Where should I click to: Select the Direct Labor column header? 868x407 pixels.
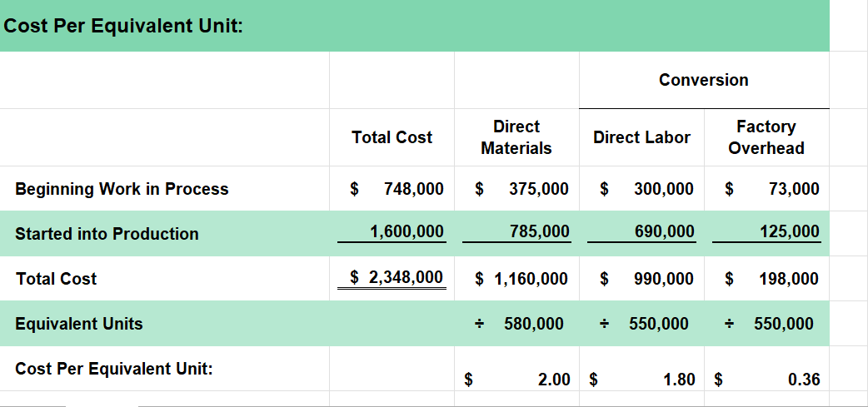(x=641, y=137)
